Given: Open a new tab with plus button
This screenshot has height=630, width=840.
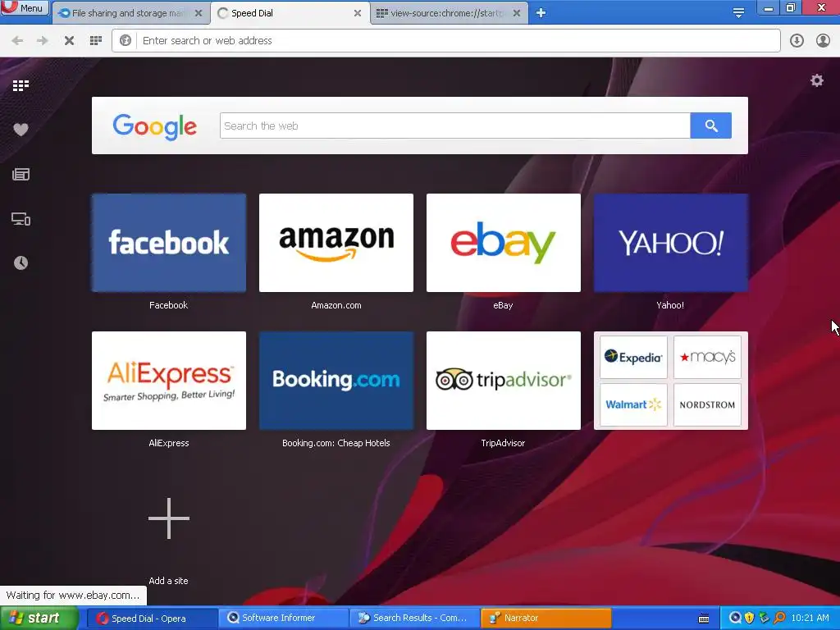Looking at the screenshot, I should point(541,13).
